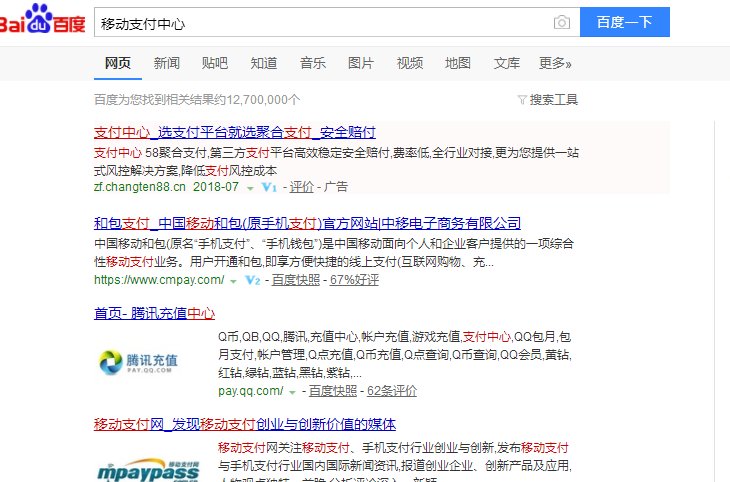The width and height of the screenshot is (730, 482).
Task: Click the zf.changten88.cn URL text
Action: 140,187
